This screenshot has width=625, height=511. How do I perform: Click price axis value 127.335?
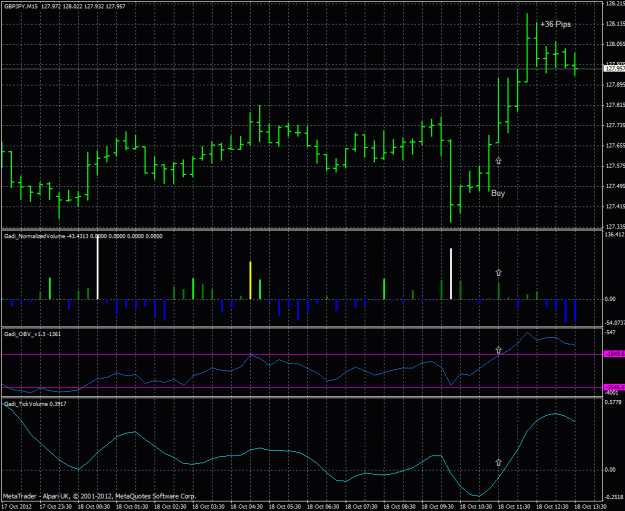(x=615, y=227)
